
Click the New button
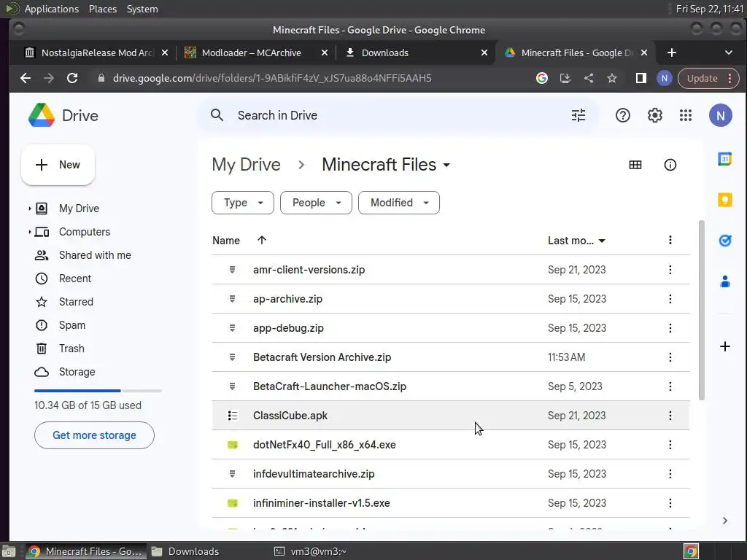click(58, 165)
